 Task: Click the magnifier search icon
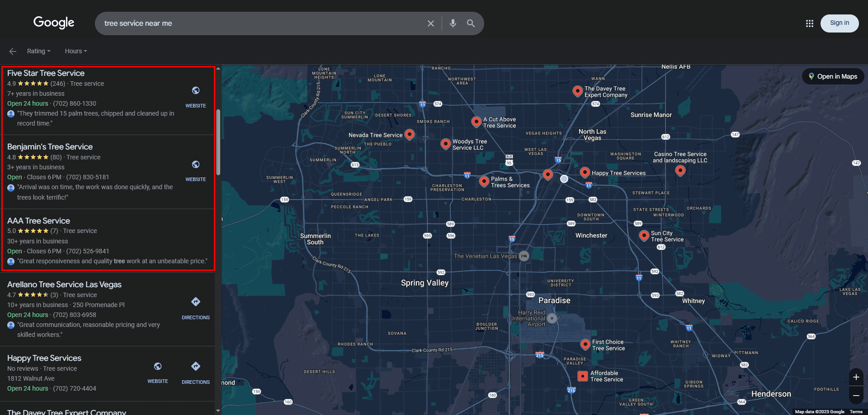click(471, 23)
